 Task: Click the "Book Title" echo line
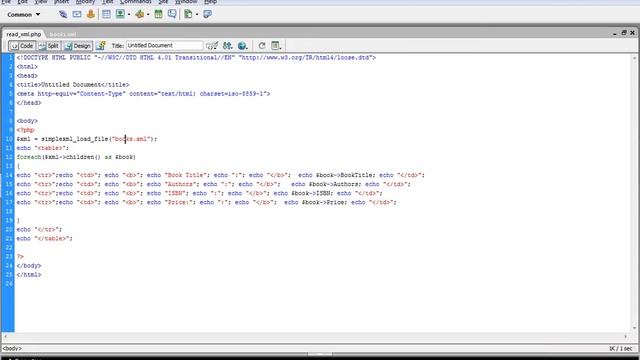coord(220,175)
